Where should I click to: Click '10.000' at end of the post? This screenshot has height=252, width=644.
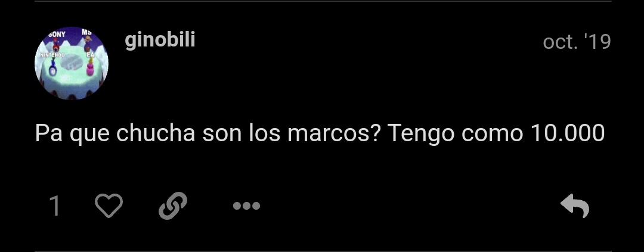coord(568,133)
